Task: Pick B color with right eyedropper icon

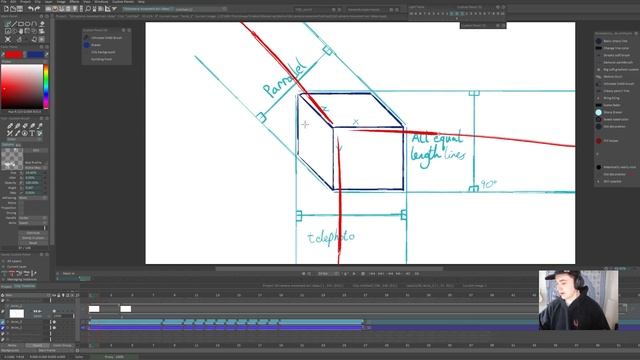Action: (x=47, y=54)
